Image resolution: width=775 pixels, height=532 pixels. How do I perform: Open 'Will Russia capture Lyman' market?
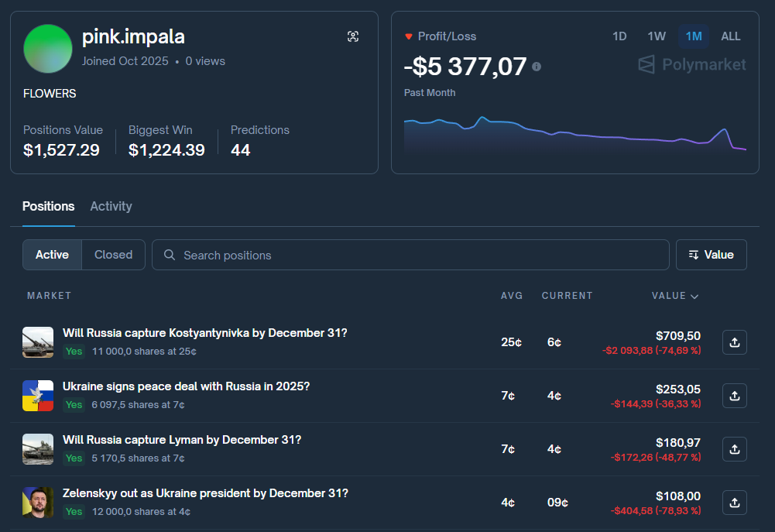(182, 440)
